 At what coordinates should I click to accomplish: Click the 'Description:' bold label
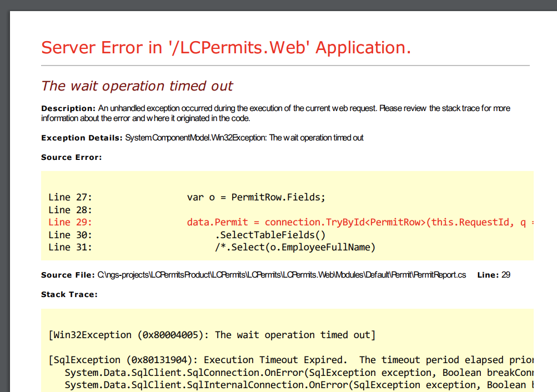(68, 108)
